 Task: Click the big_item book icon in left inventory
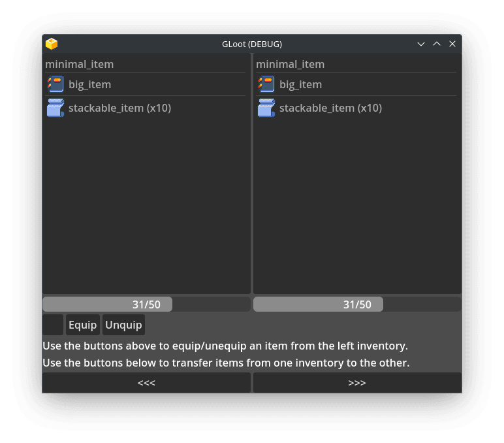(55, 84)
